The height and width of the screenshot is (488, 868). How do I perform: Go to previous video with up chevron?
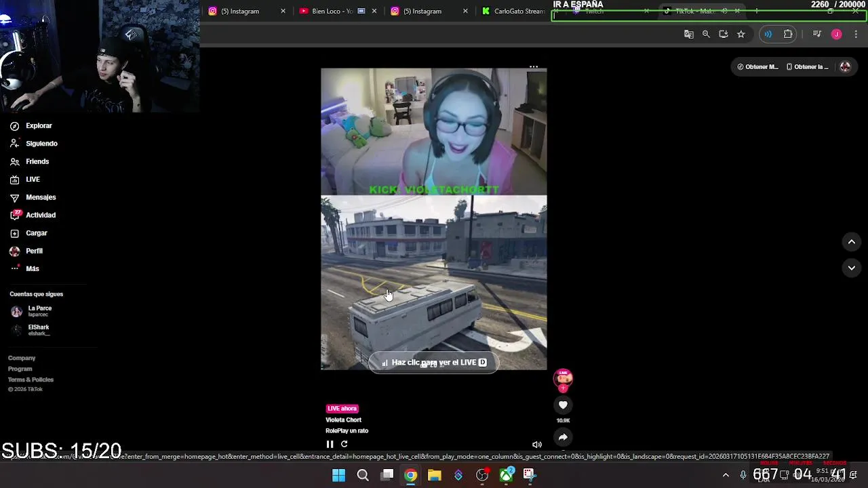tap(852, 242)
